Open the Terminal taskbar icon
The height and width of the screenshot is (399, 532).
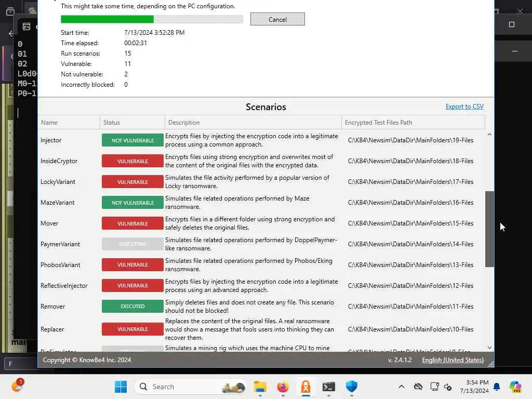(x=328, y=387)
